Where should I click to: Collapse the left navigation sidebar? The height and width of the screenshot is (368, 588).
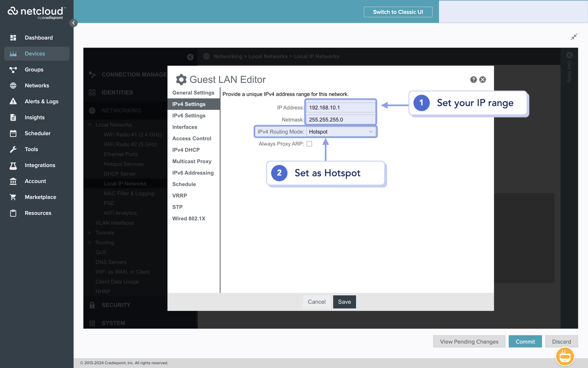[74, 23]
